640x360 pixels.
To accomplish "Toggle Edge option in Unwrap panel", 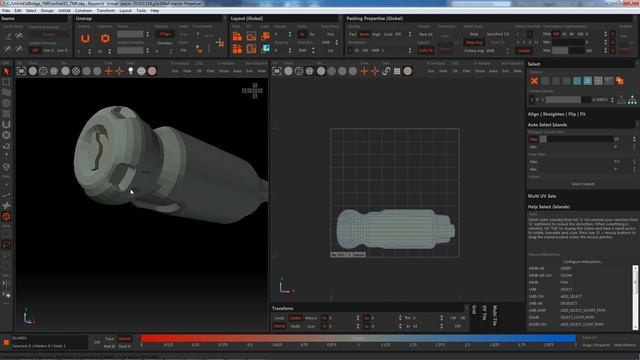I will (x=165, y=34).
